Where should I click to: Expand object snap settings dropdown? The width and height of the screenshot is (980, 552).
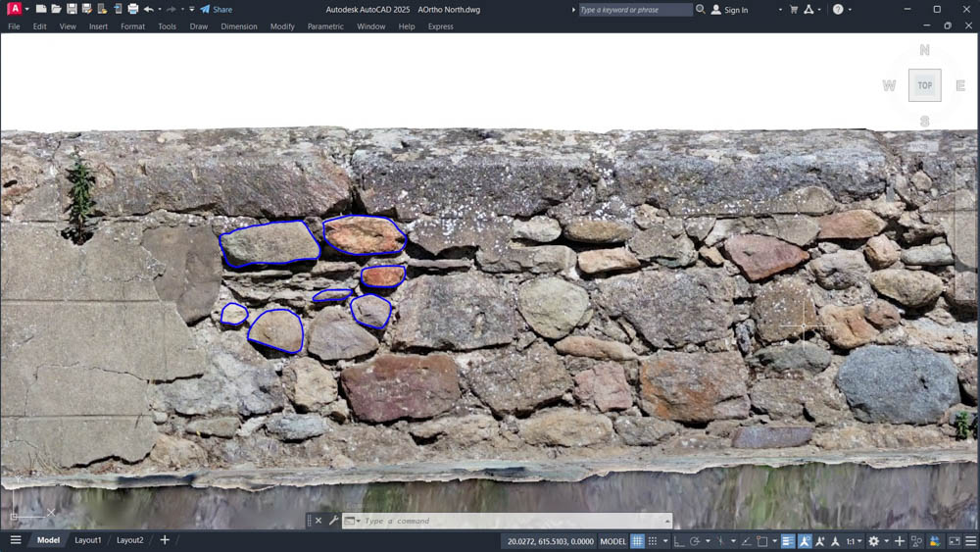[775, 541]
